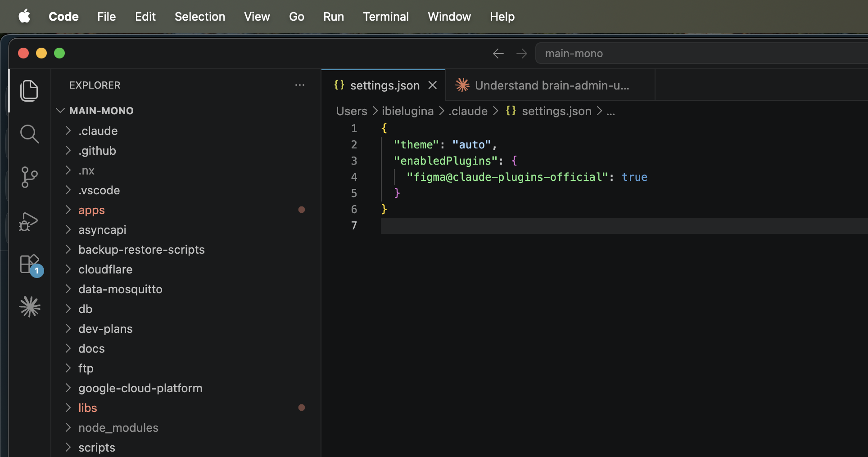Open the Selection menu

(200, 17)
